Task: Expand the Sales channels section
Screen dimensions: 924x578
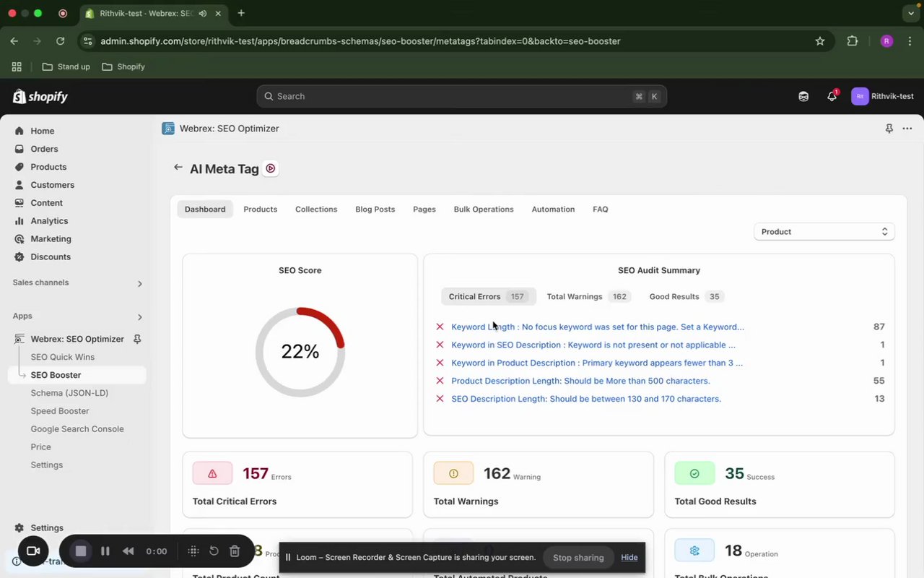Action: [x=140, y=283]
